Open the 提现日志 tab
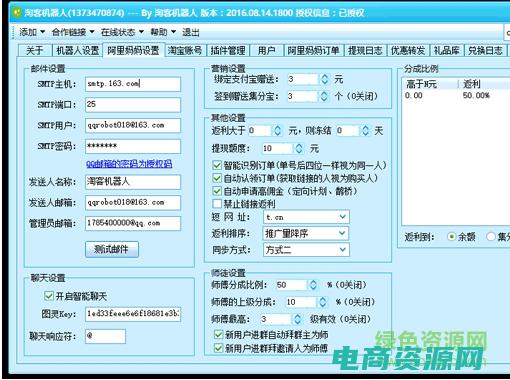 tap(365, 50)
